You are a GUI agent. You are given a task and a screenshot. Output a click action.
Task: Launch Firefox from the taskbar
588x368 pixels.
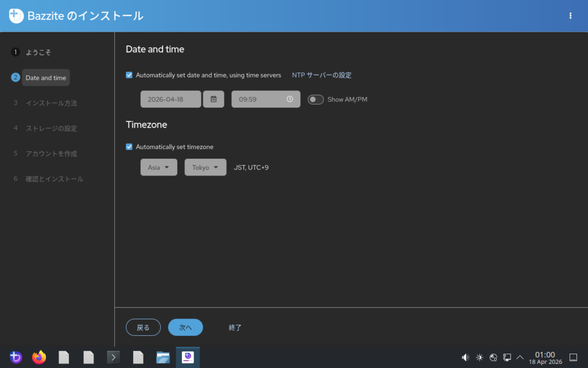click(39, 358)
